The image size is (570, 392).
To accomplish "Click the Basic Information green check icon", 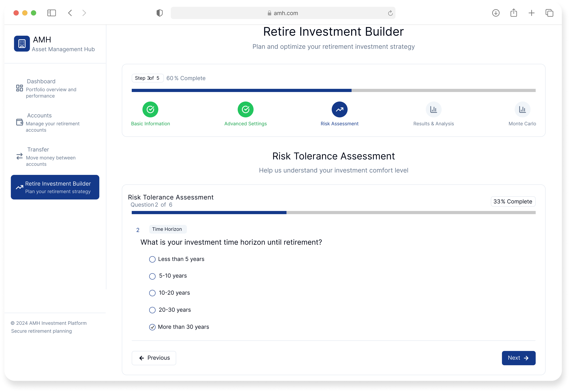I will click(150, 109).
